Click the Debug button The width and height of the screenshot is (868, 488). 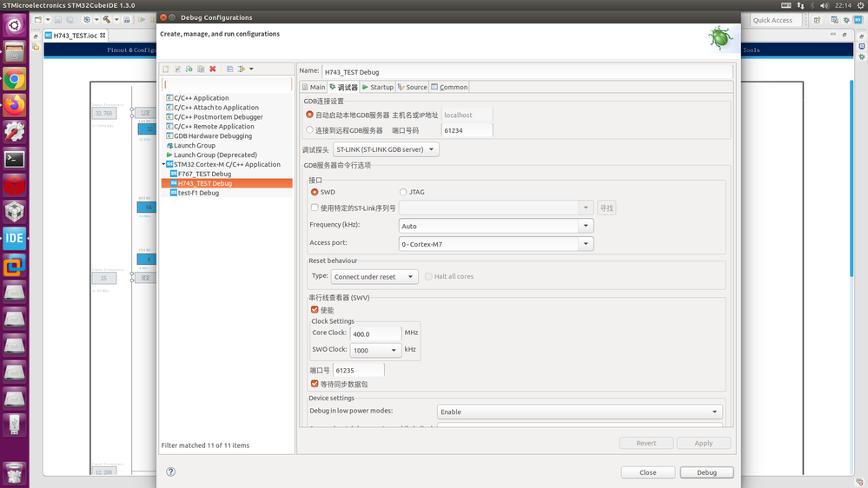point(707,472)
